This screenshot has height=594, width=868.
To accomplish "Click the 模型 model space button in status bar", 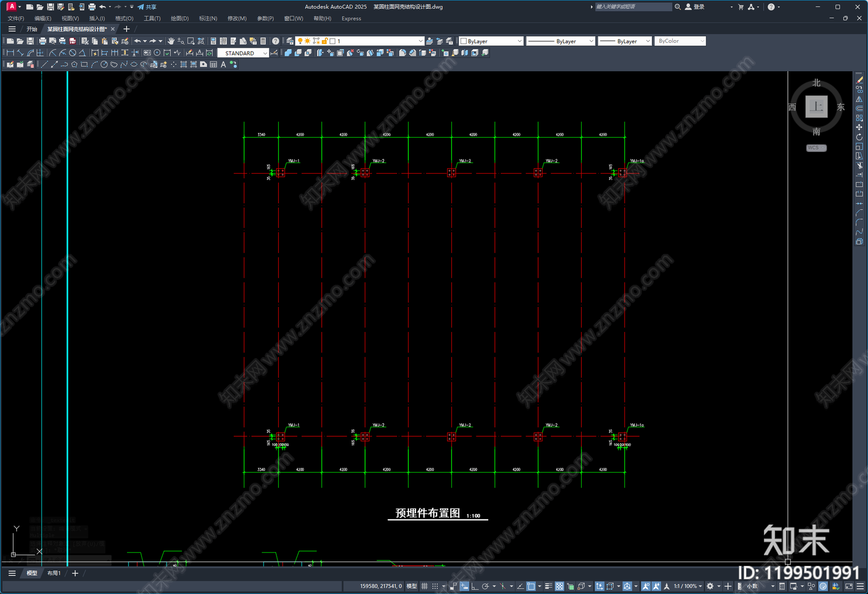I will pyautogui.click(x=412, y=586).
